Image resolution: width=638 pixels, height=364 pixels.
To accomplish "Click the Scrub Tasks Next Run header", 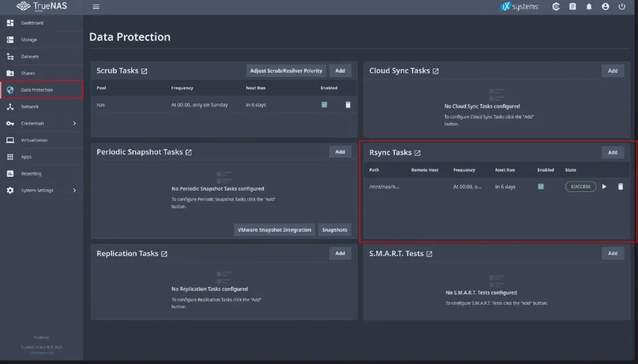I will (255, 88).
